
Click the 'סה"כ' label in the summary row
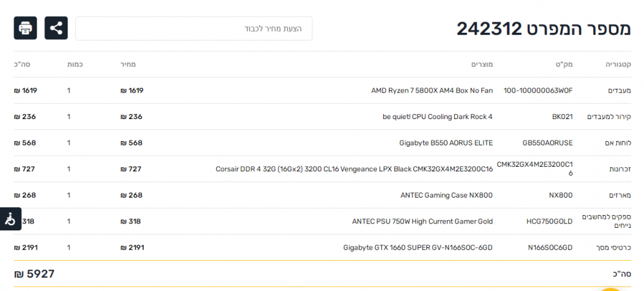click(x=621, y=274)
